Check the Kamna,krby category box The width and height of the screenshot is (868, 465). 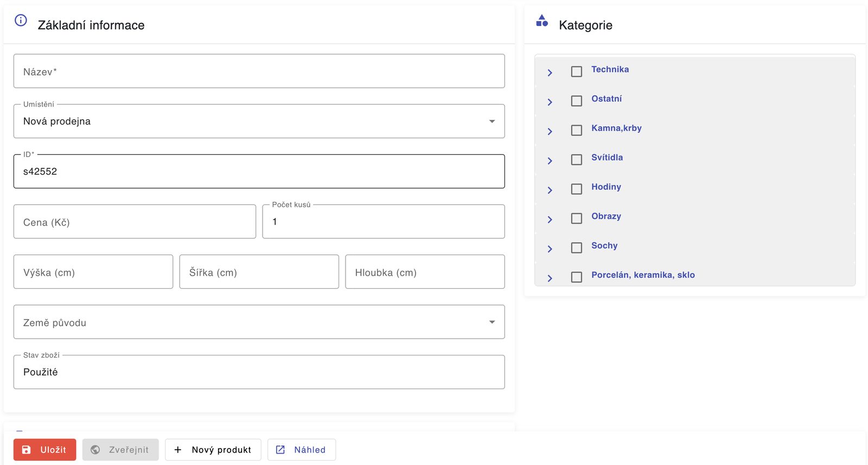pyautogui.click(x=577, y=130)
